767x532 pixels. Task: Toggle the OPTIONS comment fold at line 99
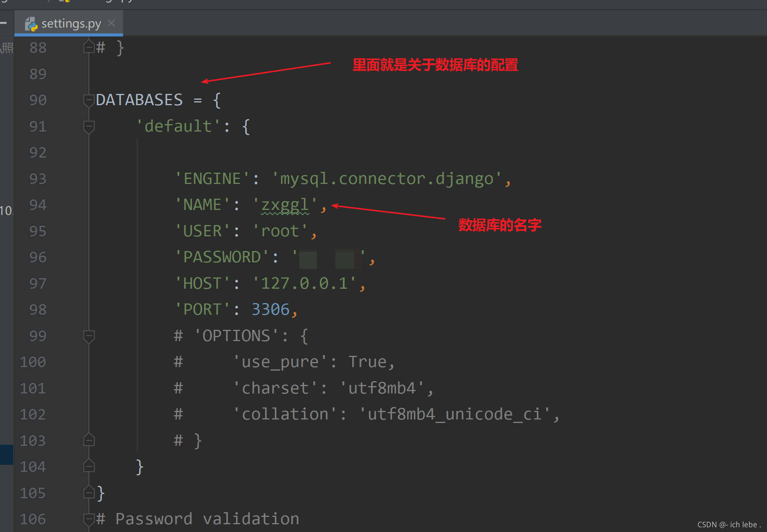click(x=89, y=336)
